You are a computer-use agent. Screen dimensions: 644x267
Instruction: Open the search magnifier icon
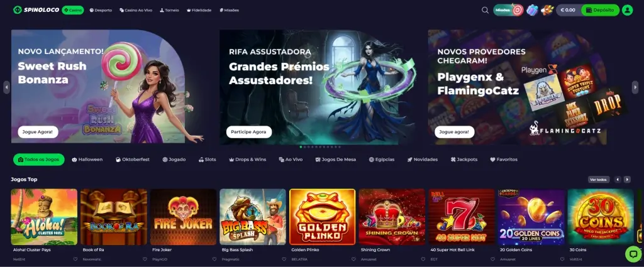click(x=485, y=10)
